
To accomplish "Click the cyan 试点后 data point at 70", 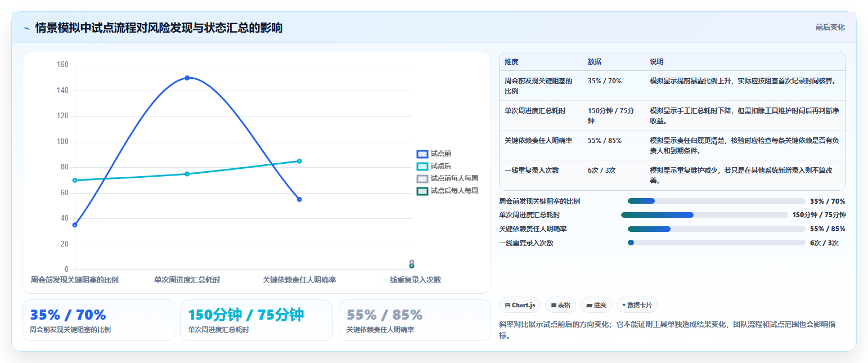I will (x=75, y=180).
